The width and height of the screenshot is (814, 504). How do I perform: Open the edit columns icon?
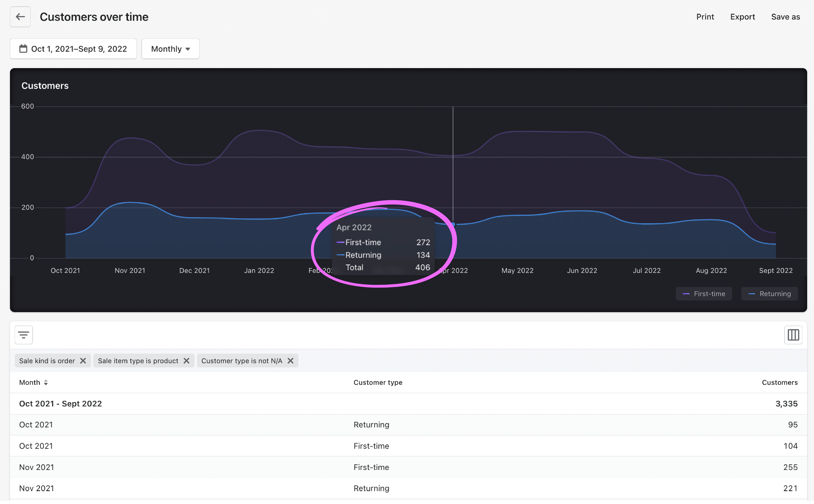(x=793, y=335)
